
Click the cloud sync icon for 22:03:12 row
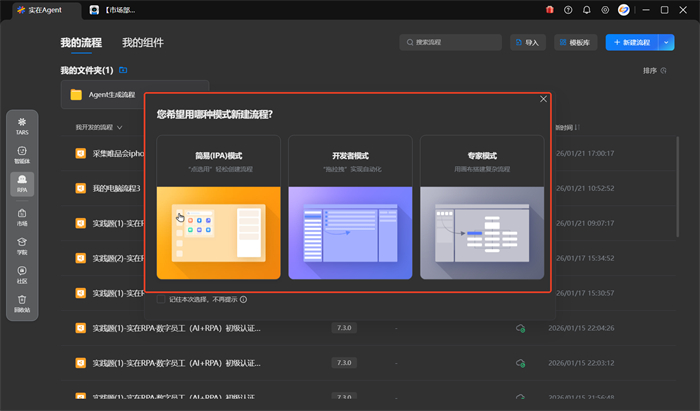click(x=520, y=363)
